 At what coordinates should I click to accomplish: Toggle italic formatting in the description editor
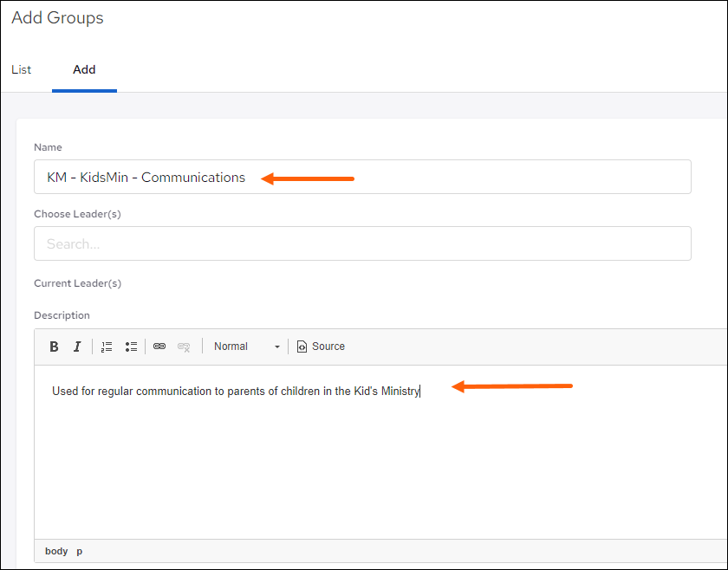[77, 347]
